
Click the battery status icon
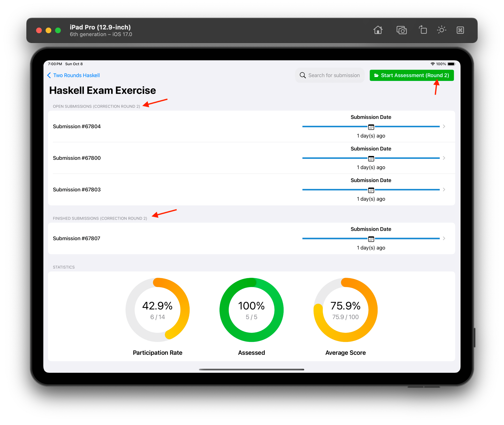coord(451,64)
